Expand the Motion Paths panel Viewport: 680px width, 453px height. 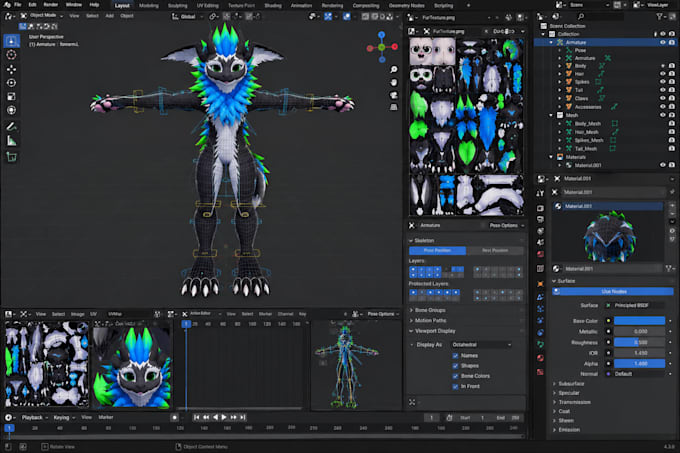point(428,321)
